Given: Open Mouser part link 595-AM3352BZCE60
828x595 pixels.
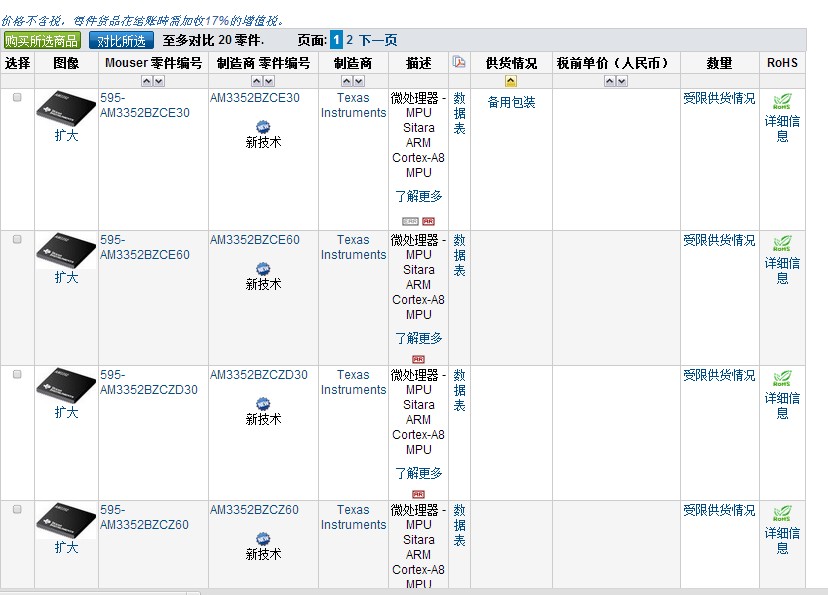Looking at the screenshot, I should (145, 247).
